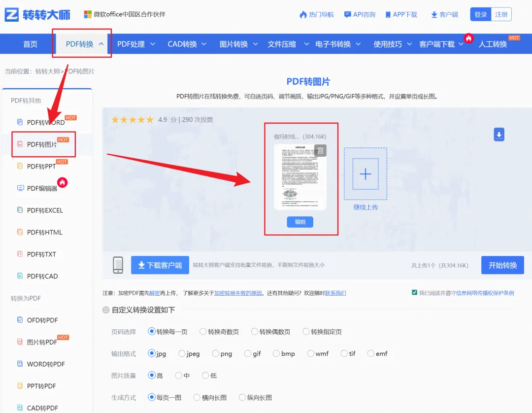The width and height of the screenshot is (532, 413).
Task: Click the PDF转TXT sidebar icon
Action: 20,254
